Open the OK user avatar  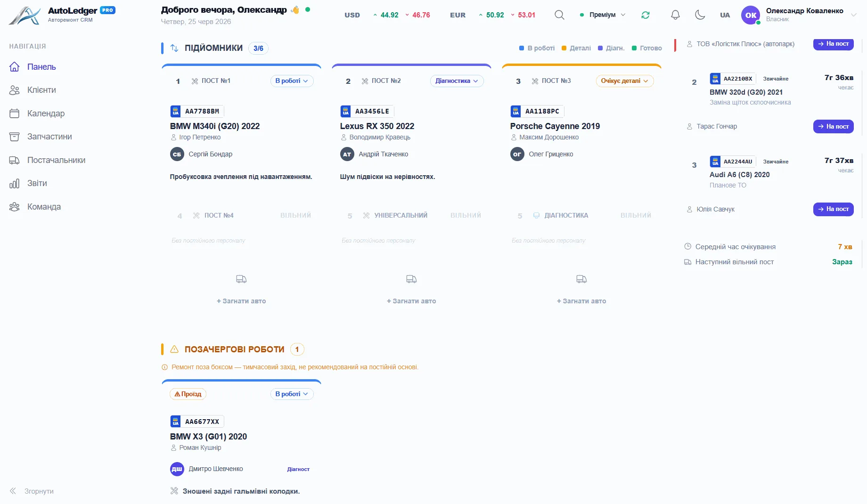point(751,15)
